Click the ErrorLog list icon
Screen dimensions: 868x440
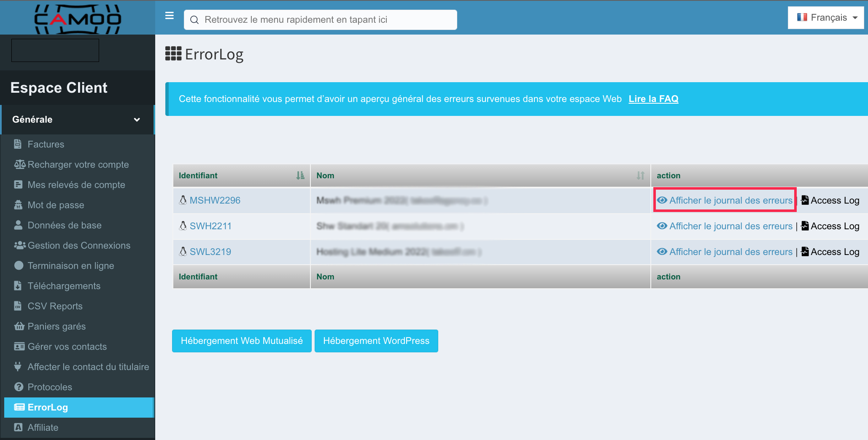pyautogui.click(x=19, y=407)
